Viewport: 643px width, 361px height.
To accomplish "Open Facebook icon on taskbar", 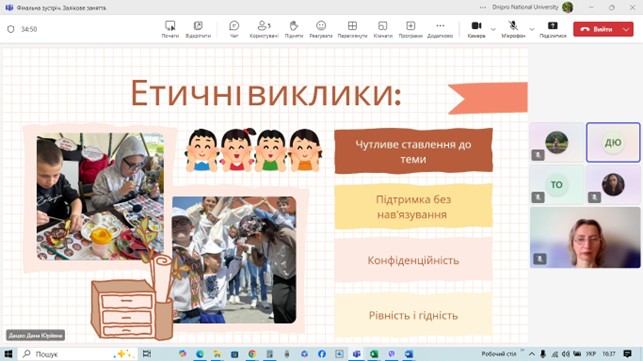I will pos(322,354).
